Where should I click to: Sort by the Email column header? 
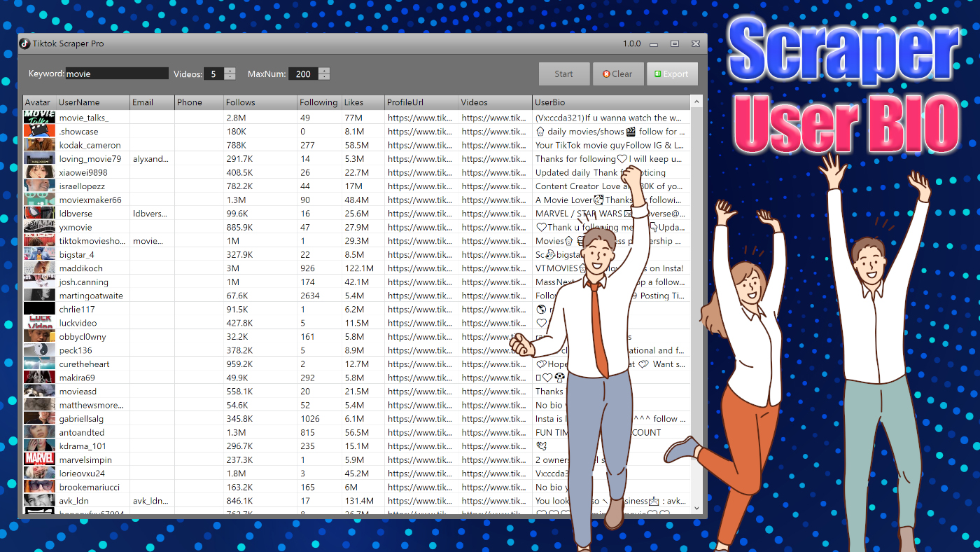pyautogui.click(x=152, y=102)
